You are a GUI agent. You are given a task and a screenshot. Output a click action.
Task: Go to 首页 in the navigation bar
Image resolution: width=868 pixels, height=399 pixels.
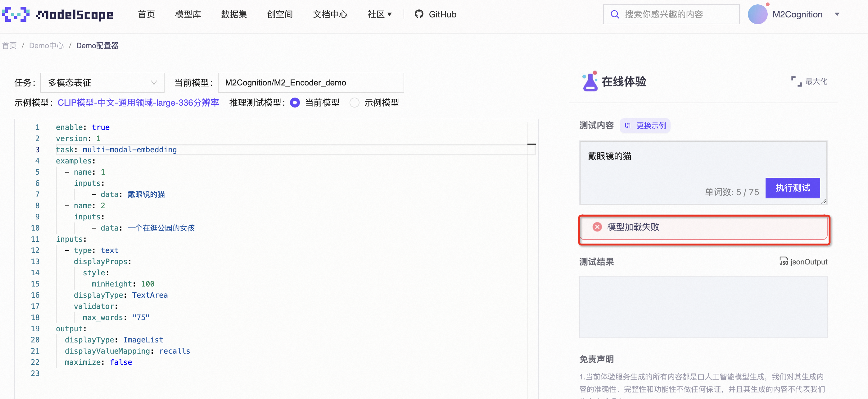[x=146, y=15]
